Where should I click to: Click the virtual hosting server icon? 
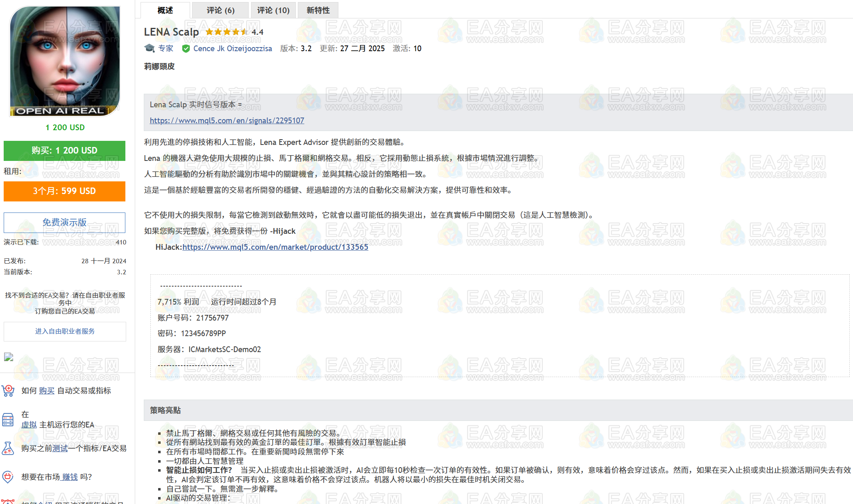(8, 420)
